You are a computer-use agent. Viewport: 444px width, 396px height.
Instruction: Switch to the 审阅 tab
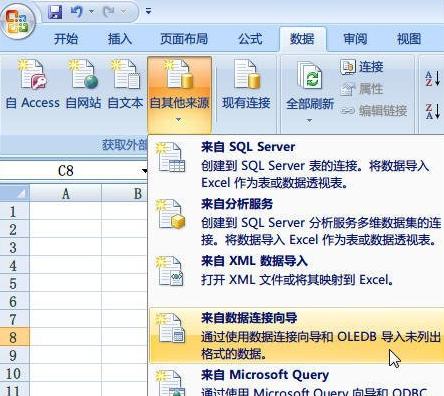[x=355, y=39]
